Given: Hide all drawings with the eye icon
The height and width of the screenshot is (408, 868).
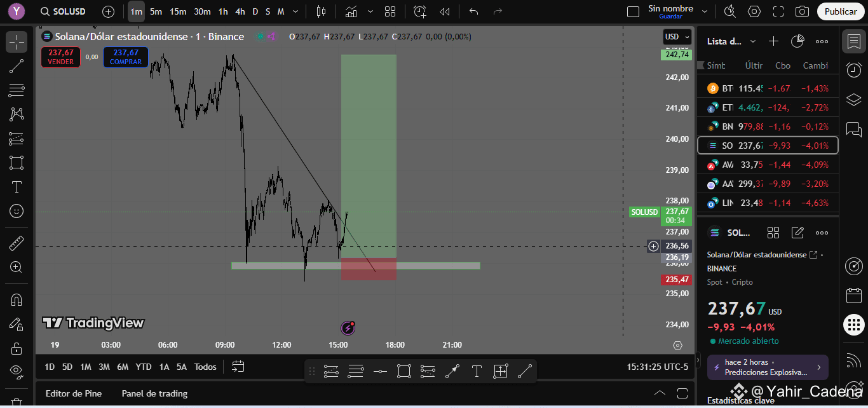Looking at the screenshot, I should pyautogui.click(x=17, y=371).
